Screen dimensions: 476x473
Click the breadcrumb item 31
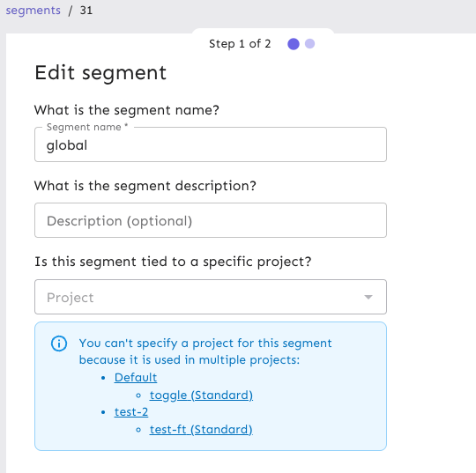click(86, 11)
